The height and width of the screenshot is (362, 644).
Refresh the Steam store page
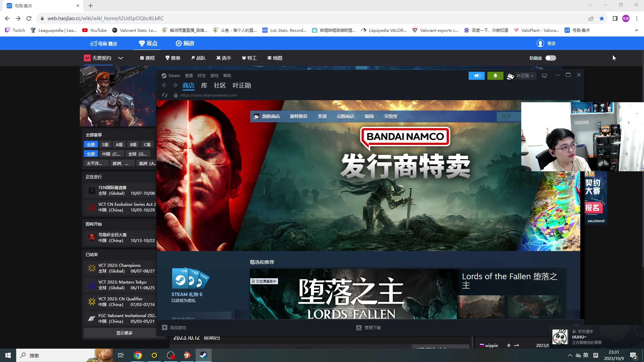tap(164, 95)
